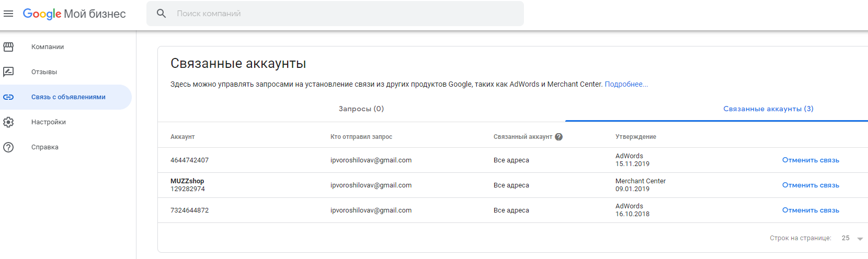The width and height of the screenshot is (868, 259).
Task: Switch to the Запросы (0) tab
Action: pyautogui.click(x=361, y=109)
